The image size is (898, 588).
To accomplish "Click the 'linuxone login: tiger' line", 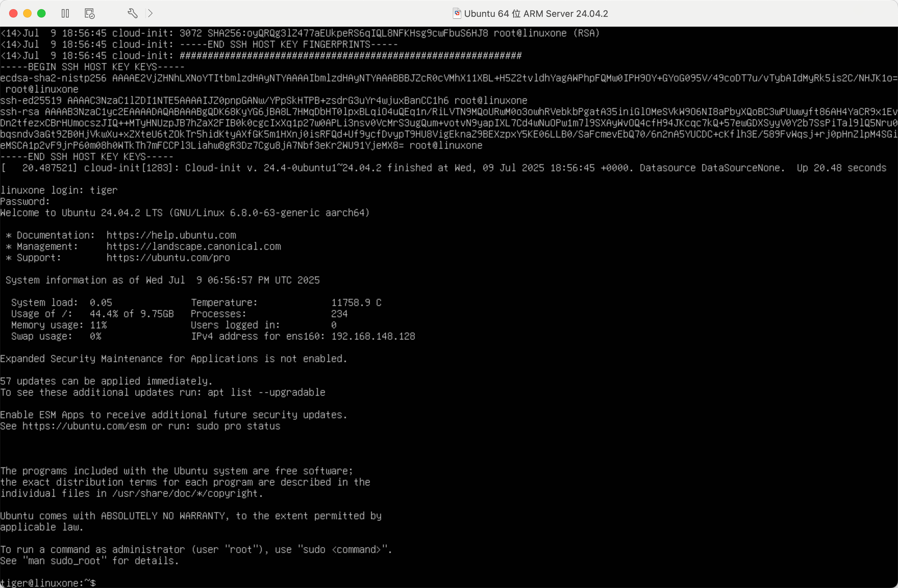I will (x=59, y=190).
